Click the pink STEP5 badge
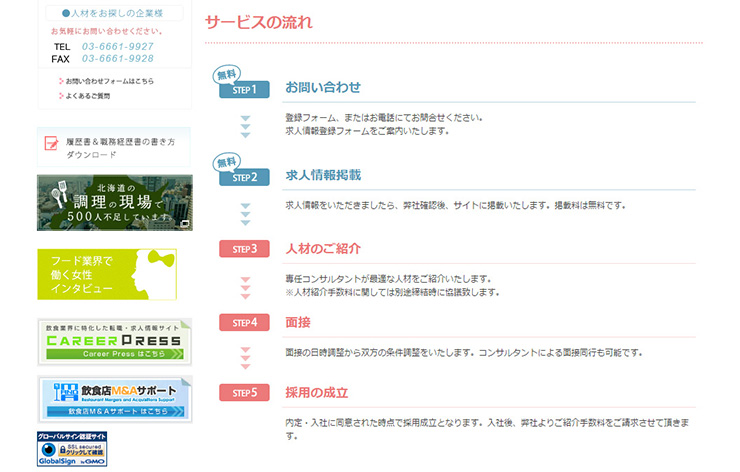This screenshot has width=740, height=472. point(244,393)
